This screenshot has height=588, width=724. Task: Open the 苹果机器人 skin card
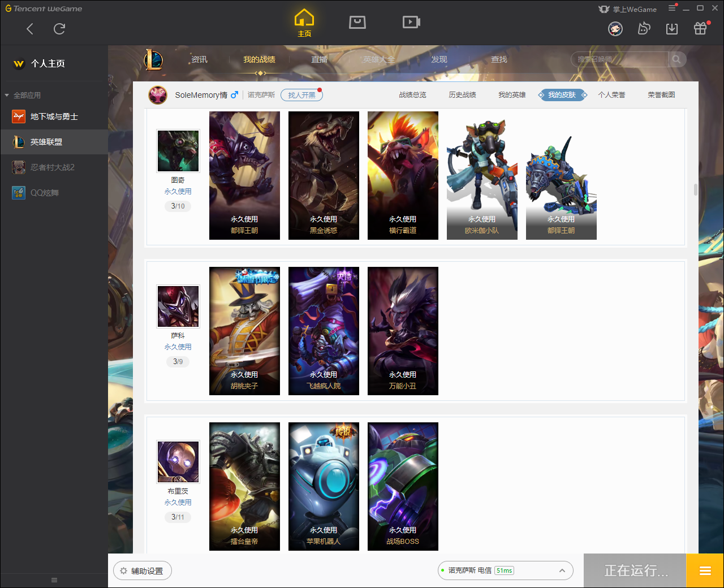point(324,486)
